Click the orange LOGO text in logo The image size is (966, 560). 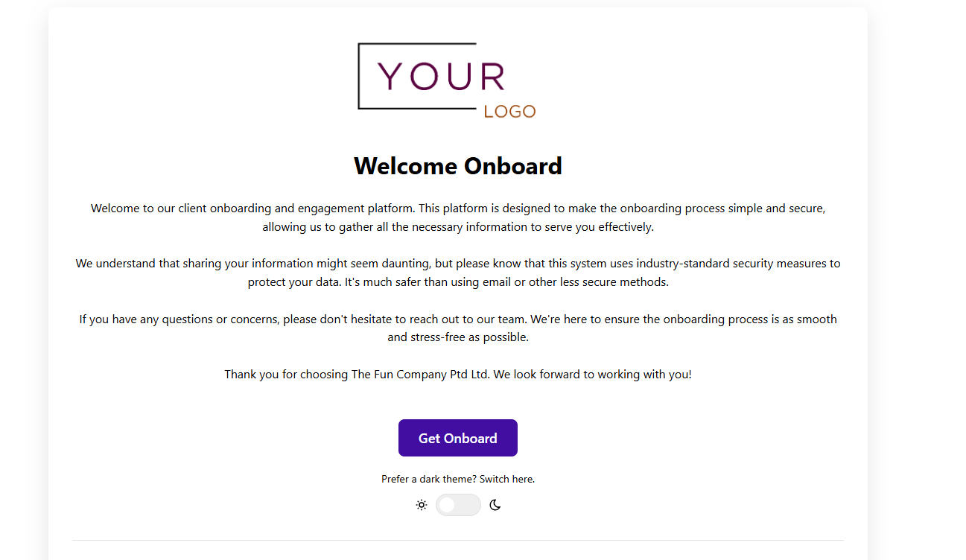[x=509, y=112]
